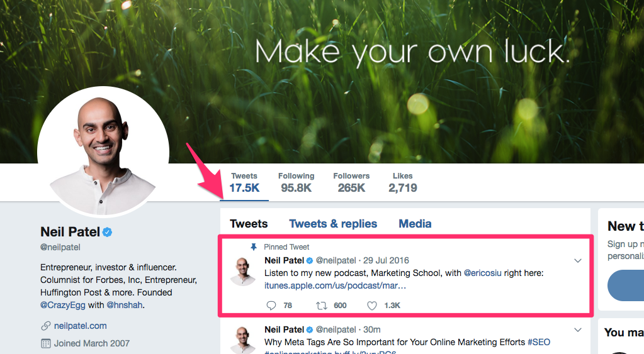
Task: Click the #SEO hashtag
Action: (539, 342)
